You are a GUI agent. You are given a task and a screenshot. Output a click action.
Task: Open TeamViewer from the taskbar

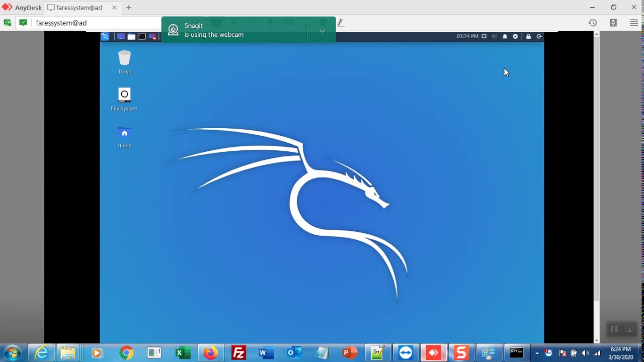(406, 353)
